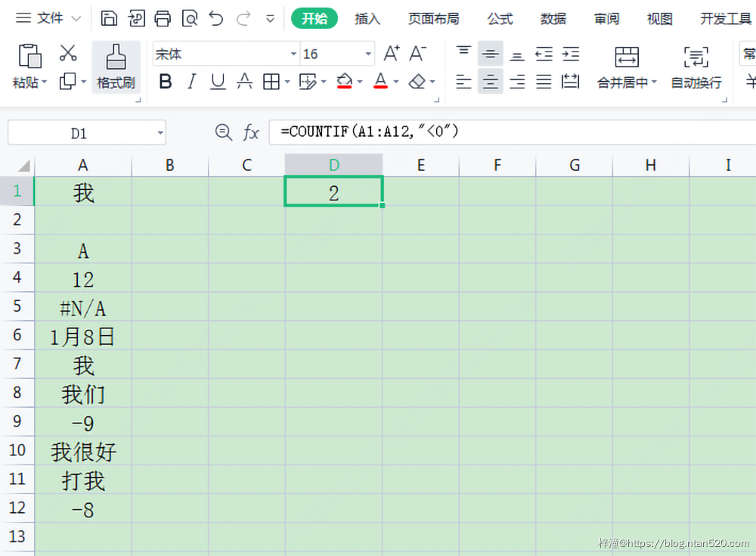Click the Save icon in quick toolbar
Viewport: 756px width, 556px height.
pos(109,18)
